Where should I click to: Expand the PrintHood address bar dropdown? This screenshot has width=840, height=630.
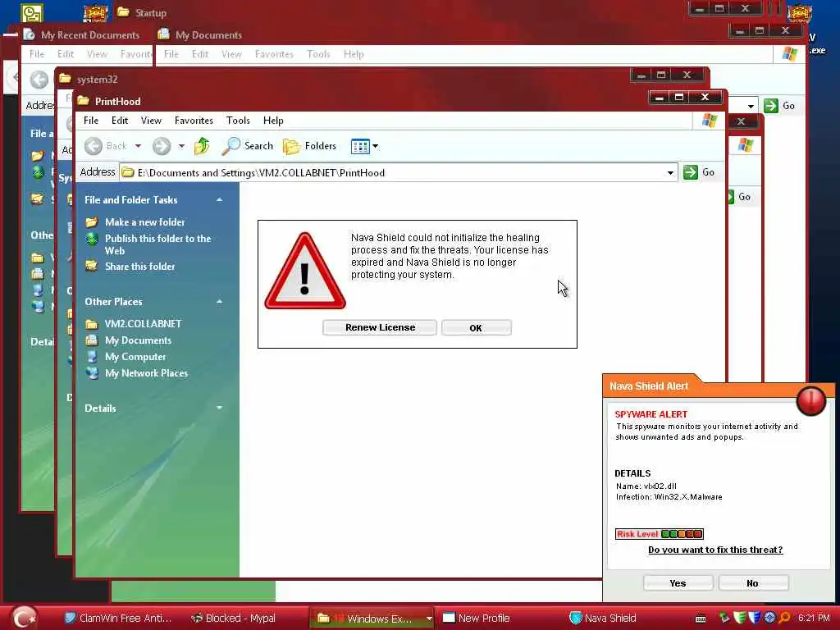[670, 172]
